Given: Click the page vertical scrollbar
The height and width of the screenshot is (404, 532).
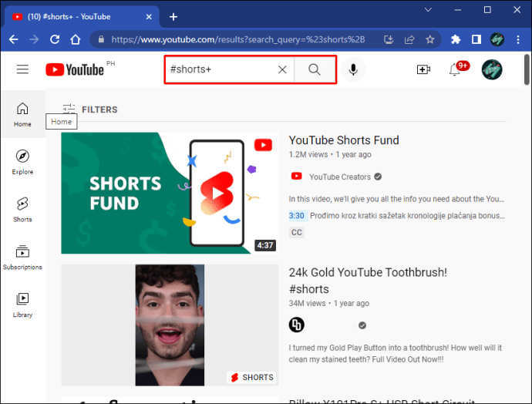Looking at the screenshot, I should click(527, 69).
